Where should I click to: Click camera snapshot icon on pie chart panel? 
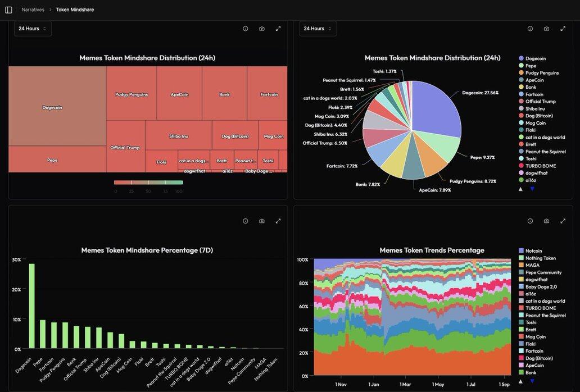pyautogui.click(x=546, y=29)
